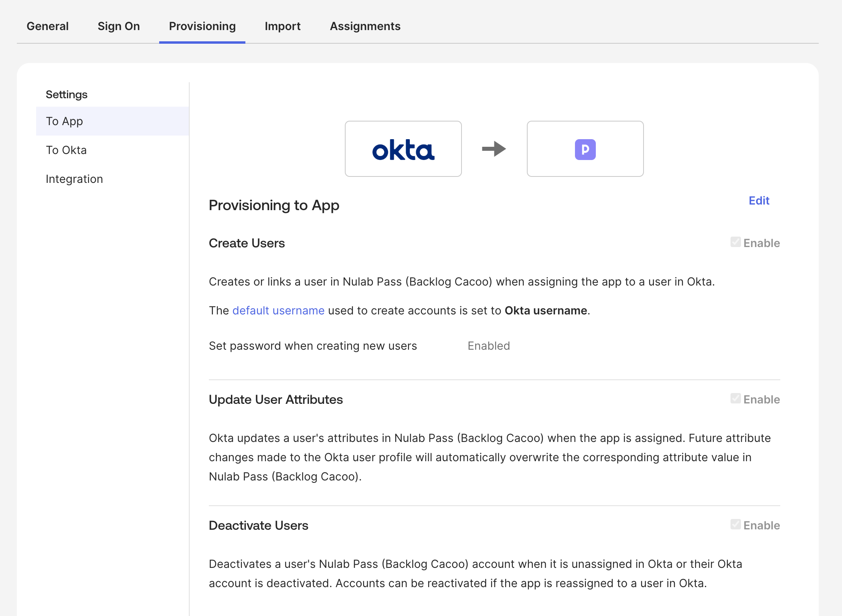Image resolution: width=842 pixels, height=616 pixels.
Task: Click 'Creates or links a user' description
Action: 462,282
